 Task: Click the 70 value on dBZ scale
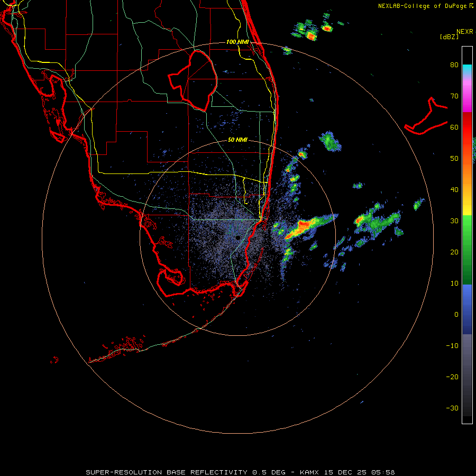pos(454,96)
